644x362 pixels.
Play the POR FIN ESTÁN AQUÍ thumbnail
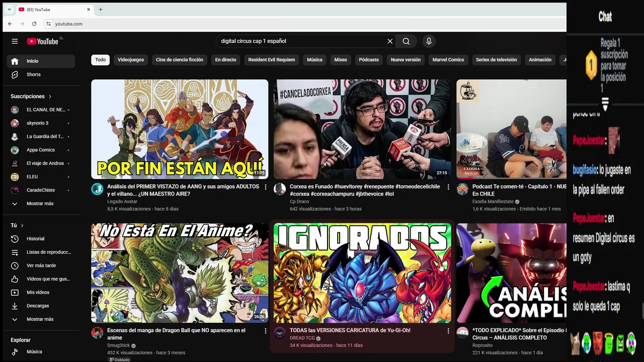coord(180,129)
